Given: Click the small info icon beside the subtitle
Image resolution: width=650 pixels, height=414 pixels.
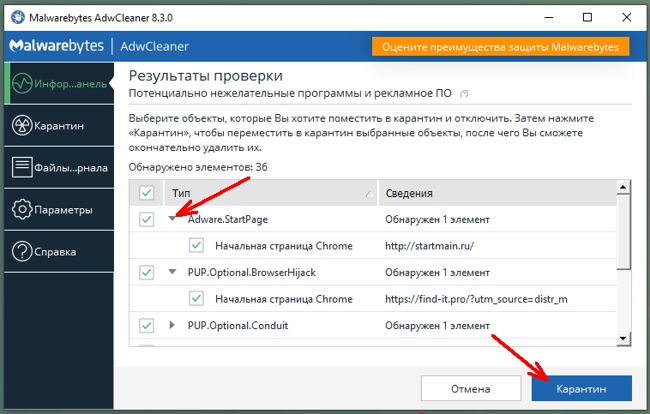Looking at the screenshot, I should coord(464,94).
